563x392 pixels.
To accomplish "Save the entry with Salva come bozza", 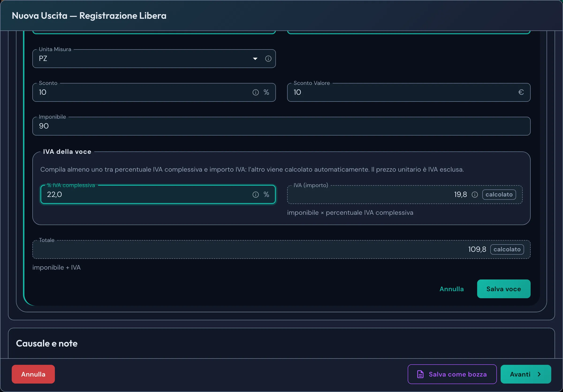I will click(452, 374).
